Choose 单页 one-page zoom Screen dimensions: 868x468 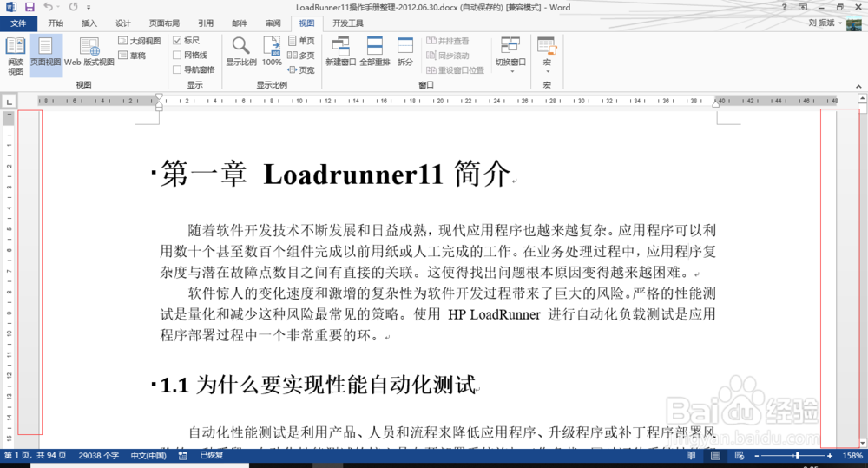(x=301, y=41)
